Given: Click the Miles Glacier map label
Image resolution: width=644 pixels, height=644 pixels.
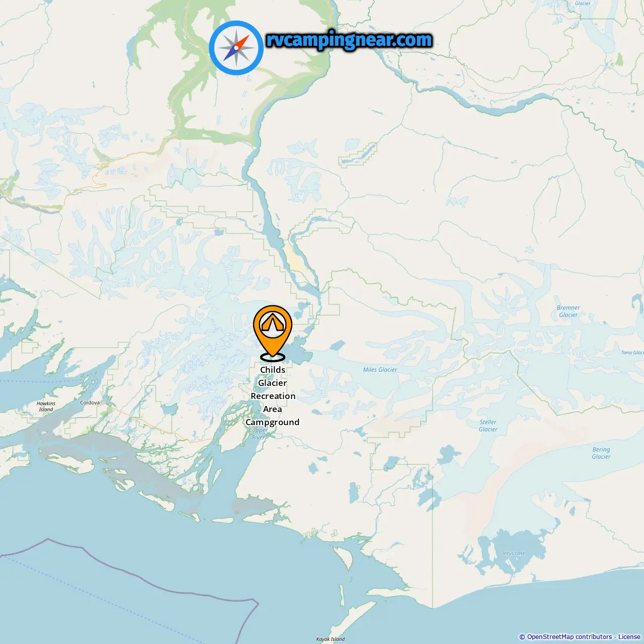Looking at the screenshot, I should point(380,370).
